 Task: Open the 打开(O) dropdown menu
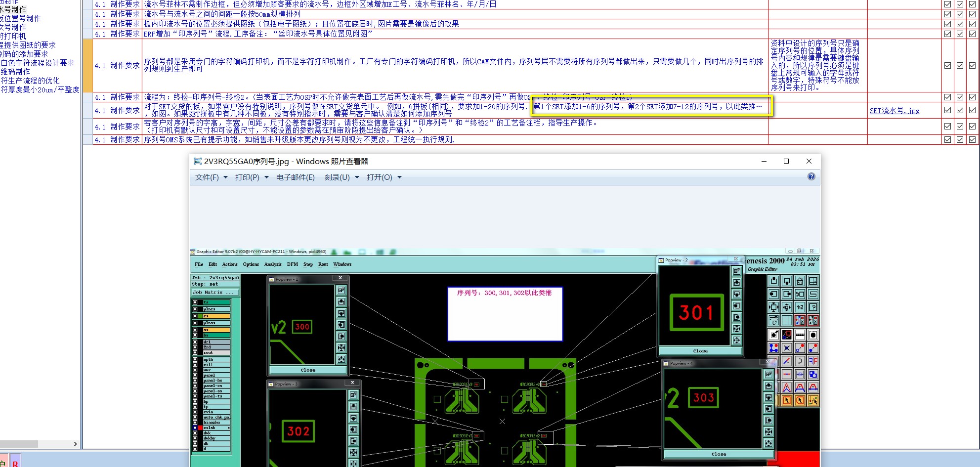[384, 177]
